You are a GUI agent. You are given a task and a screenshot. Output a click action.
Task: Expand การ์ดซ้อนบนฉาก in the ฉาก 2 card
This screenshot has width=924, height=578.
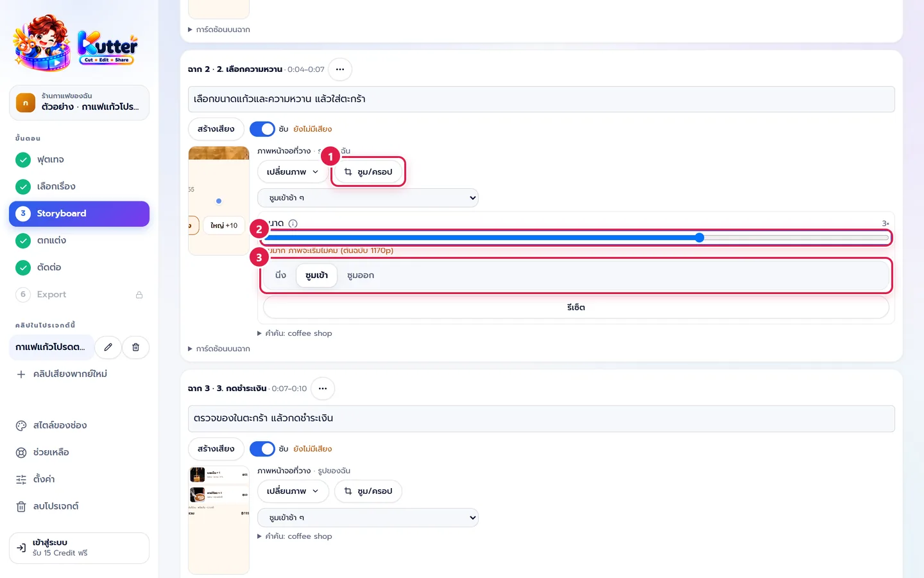[x=219, y=349]
